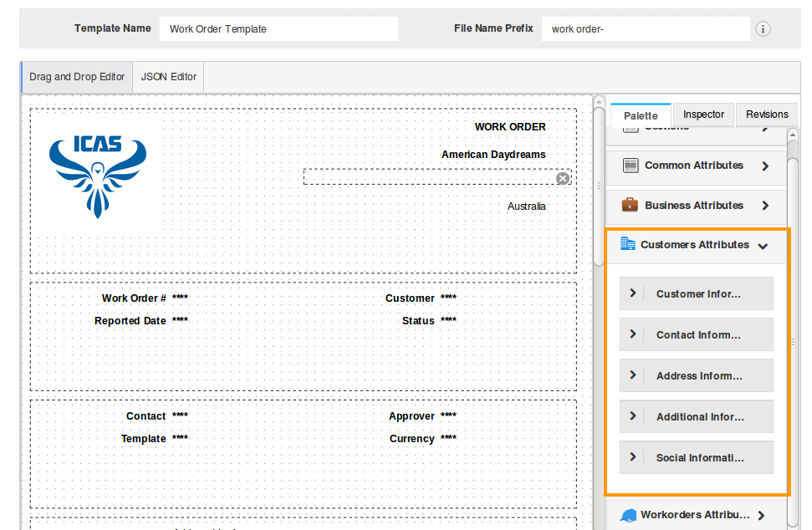
Task: Click the Template Name input field
Action: [x=278, y=29]
